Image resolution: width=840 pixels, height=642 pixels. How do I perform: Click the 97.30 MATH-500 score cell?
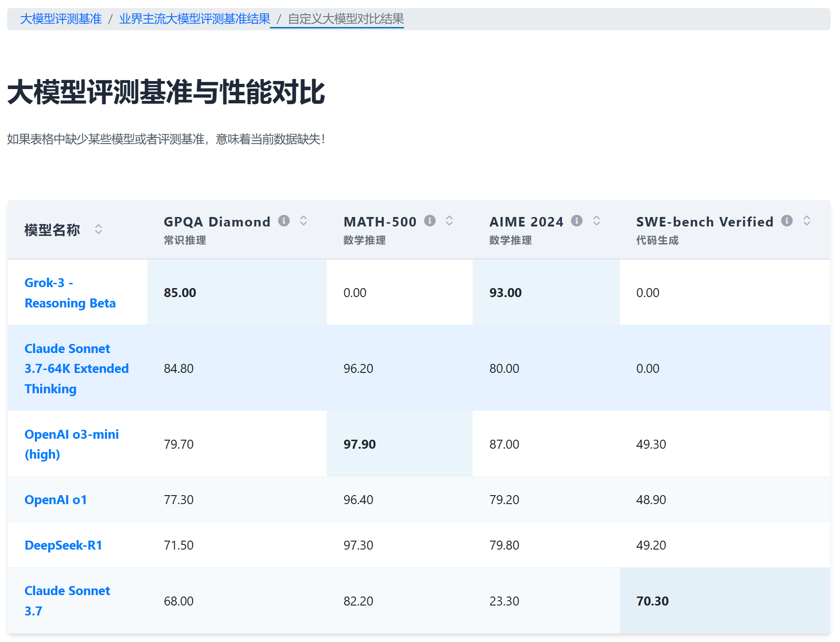click(x=400, y=545)
